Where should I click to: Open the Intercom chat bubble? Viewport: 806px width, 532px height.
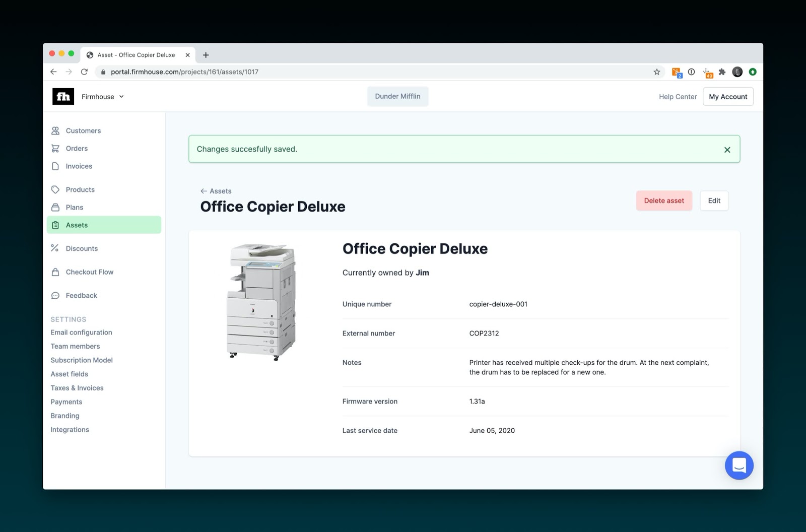click(739, 465)
